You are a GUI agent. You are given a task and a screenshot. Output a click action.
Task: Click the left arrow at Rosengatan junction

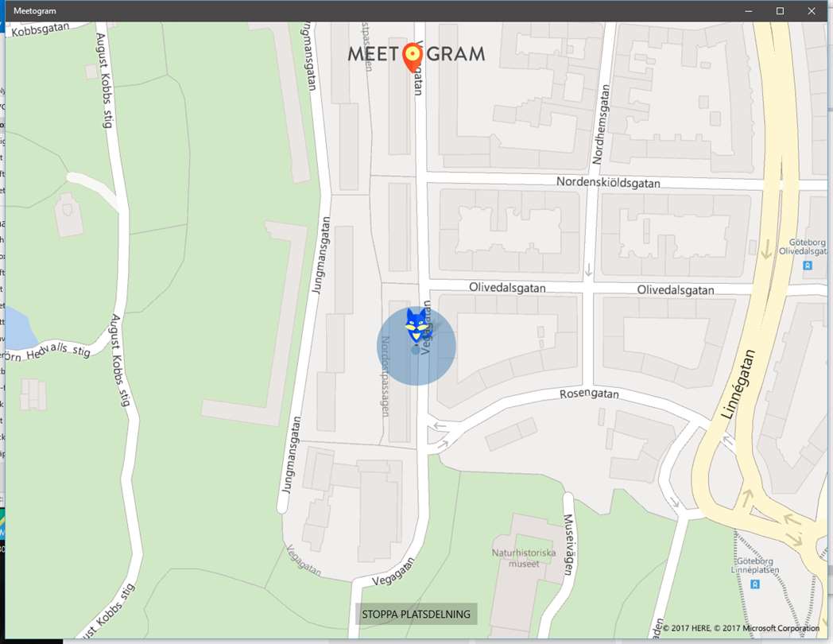440,425
